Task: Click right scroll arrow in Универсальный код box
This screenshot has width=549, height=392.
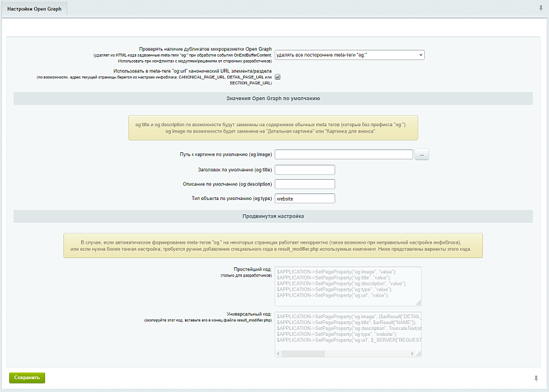Action: tap(410, 353)
